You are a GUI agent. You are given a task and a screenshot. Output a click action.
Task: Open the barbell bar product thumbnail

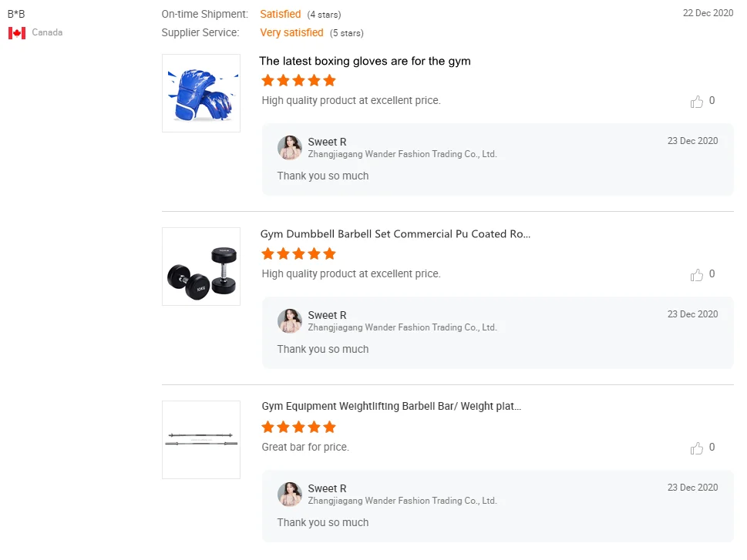coord(200,440)
